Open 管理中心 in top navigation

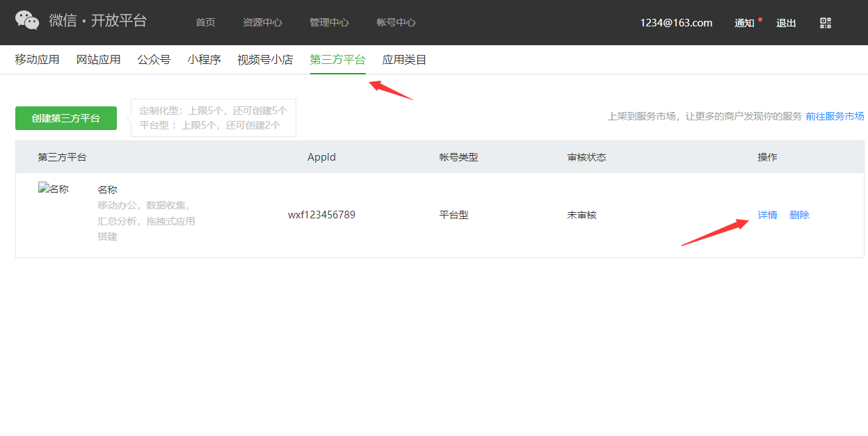pos(329,23)
